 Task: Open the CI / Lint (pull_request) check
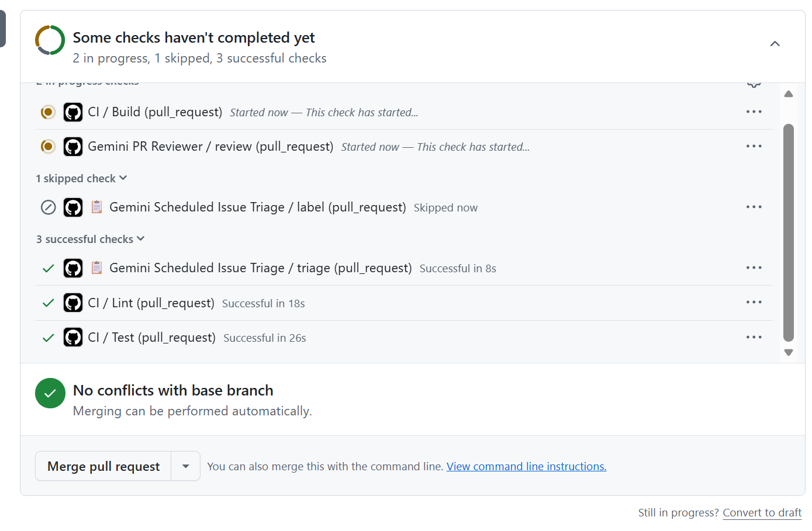[x=151, y=303]
